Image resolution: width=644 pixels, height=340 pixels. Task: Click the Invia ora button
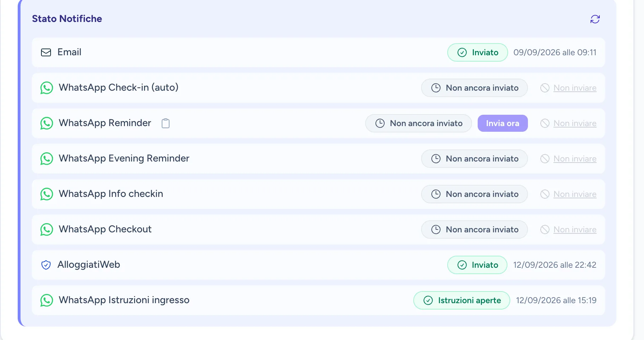click(x=503, y=123)
